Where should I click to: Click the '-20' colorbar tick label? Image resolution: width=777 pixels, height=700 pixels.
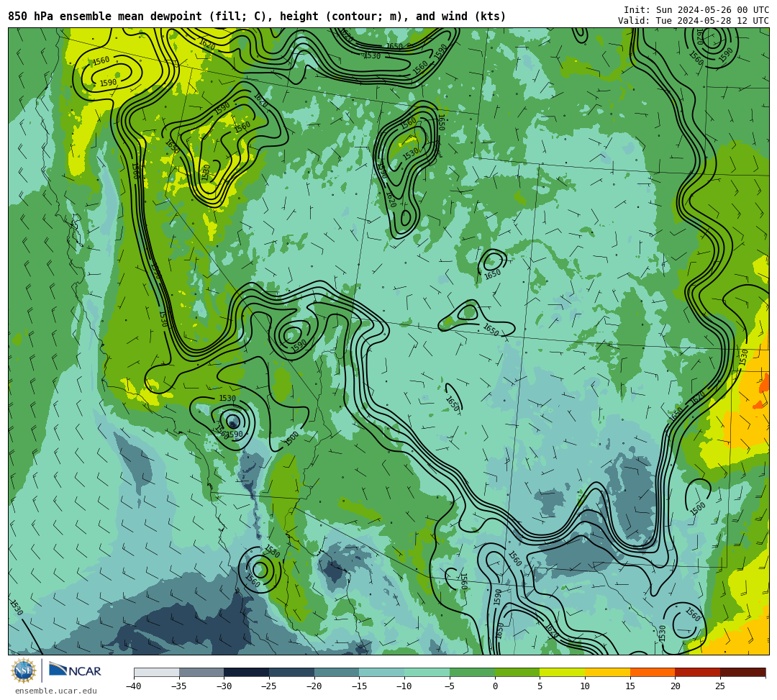click(314, 686)
